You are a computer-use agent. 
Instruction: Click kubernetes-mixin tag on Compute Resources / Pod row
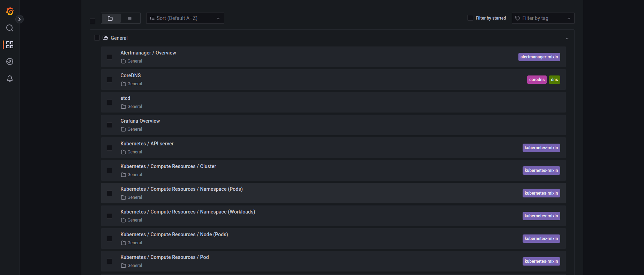tap(541, 261)
